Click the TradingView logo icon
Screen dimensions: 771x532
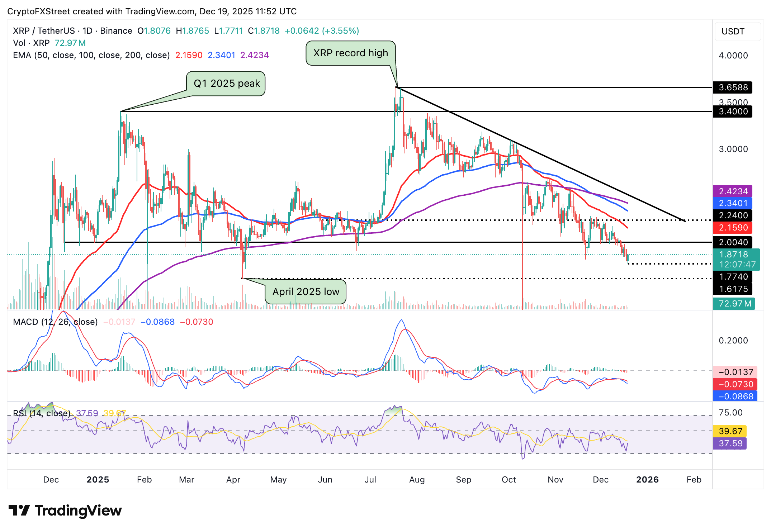tap(19, 510)
